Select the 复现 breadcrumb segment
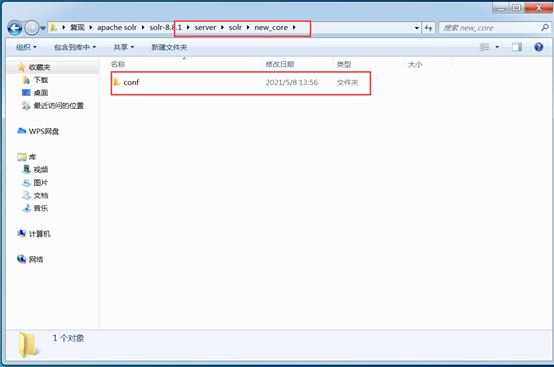The width and height of the screenshot is (554, 367). pyautogui.click(x=77, y=28)
